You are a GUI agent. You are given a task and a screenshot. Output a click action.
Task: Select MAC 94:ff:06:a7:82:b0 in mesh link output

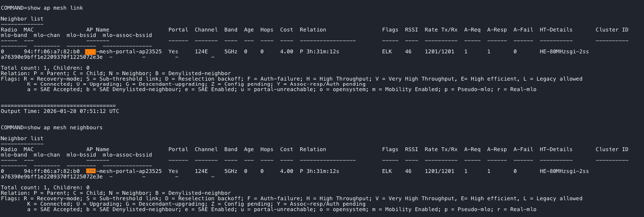pos(52,52)
